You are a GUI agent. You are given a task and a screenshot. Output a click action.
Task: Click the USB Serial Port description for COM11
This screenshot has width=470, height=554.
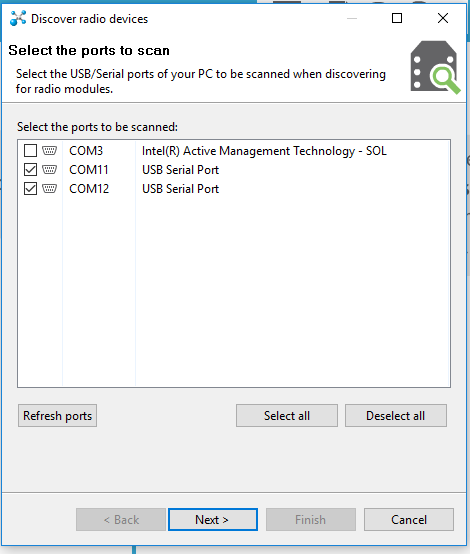180,170
